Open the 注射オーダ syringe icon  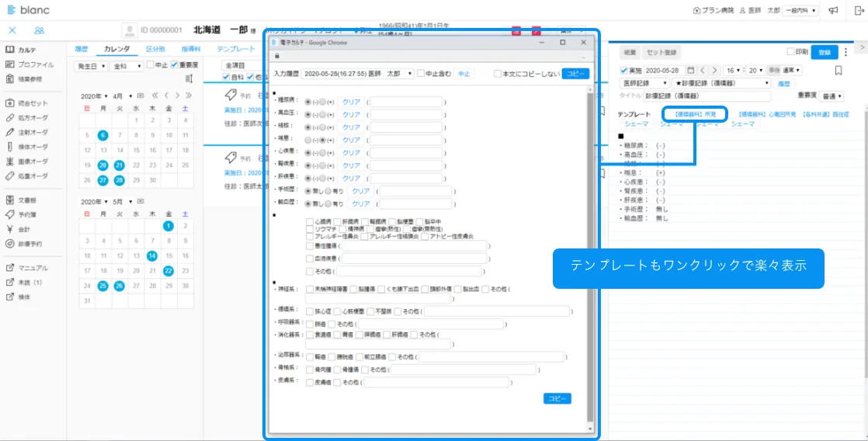(x=9, y=132)
